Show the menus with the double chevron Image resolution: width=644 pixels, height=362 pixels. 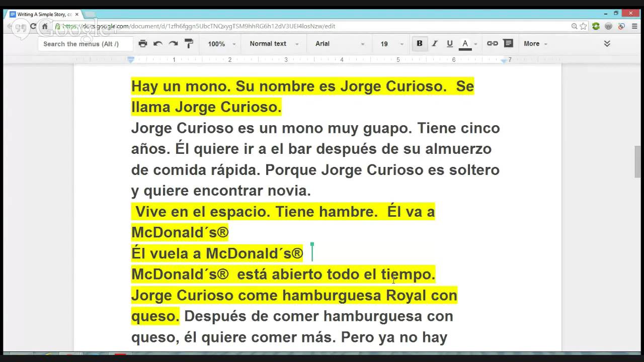pos(607,44)
